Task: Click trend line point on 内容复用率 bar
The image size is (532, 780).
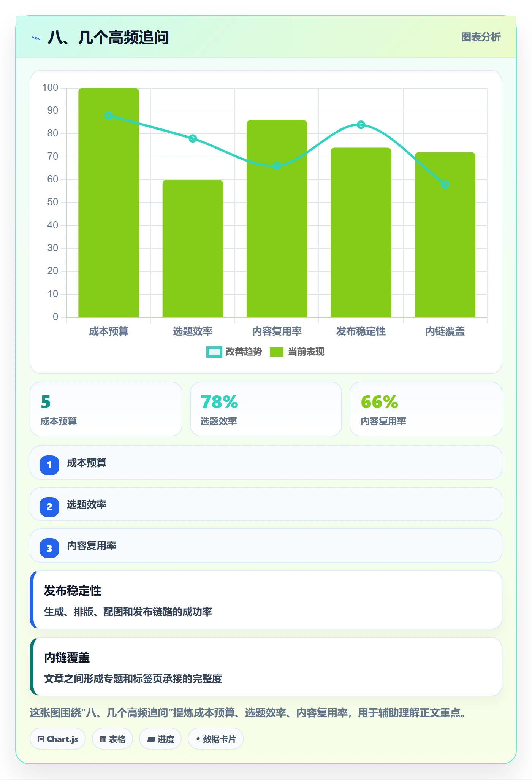Action: click(x=277, y=166)
